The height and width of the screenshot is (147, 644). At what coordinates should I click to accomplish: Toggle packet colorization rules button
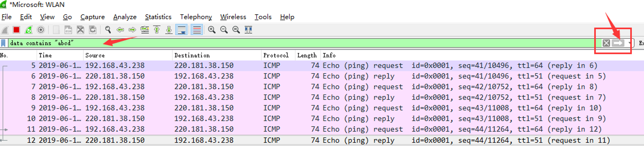point(197,30)
